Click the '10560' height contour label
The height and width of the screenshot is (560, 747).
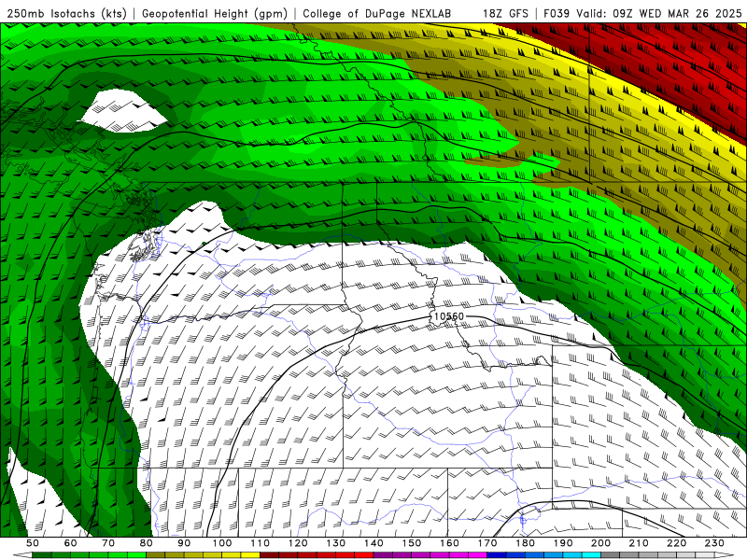(x=449, y=316)
